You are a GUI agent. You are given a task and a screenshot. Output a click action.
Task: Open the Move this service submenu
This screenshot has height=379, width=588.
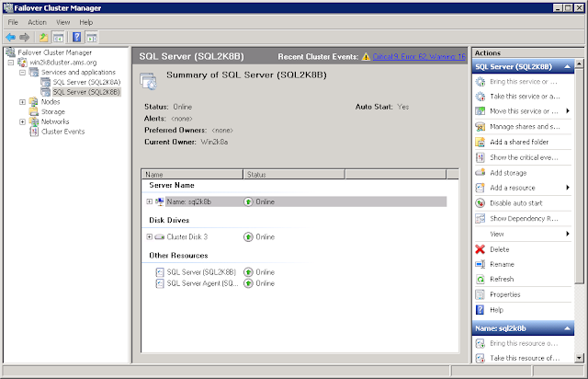568,111
